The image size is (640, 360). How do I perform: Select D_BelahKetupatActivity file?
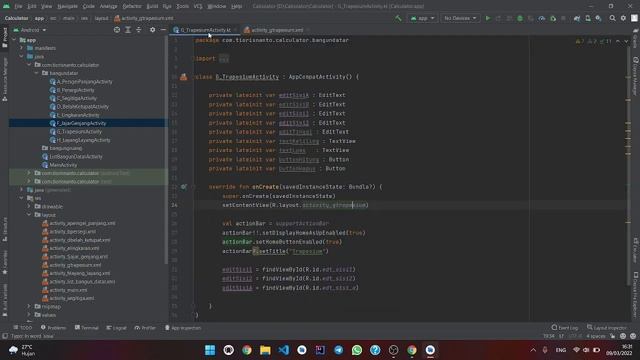[x=79, y=107]
